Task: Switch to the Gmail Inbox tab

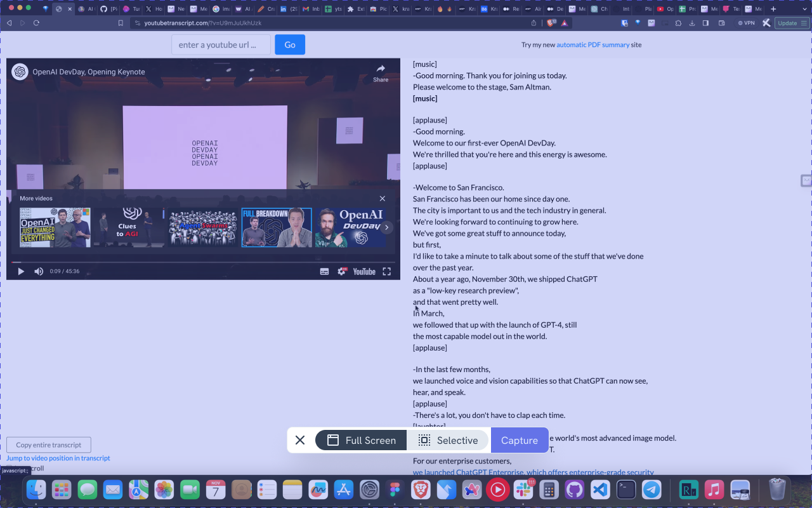Action: [311, 9]
